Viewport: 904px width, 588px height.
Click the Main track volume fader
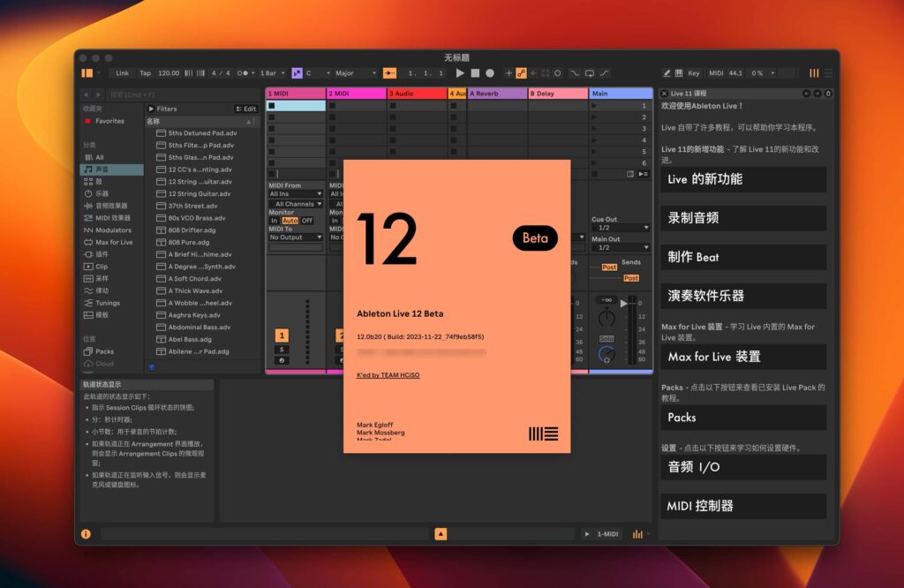tap(624, 303)
